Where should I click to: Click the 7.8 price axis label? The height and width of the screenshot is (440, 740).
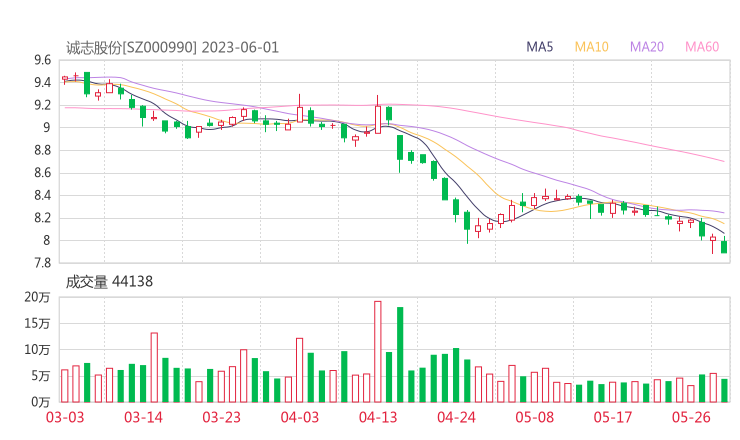(x=42, y=263)
